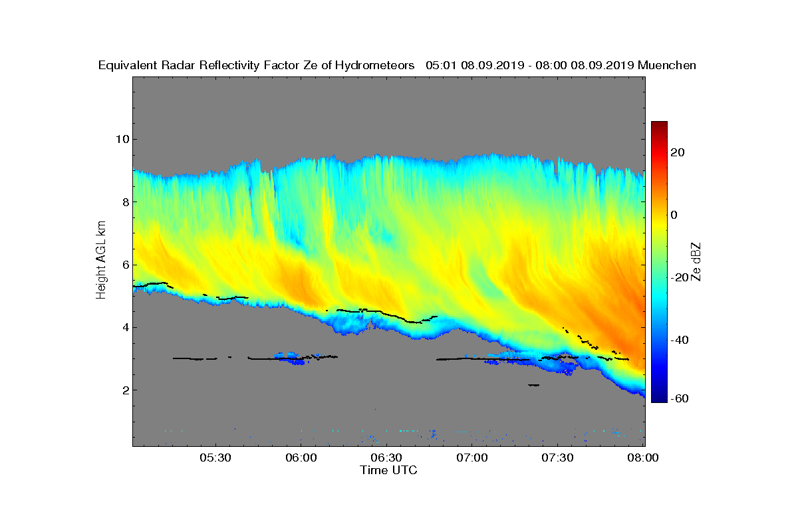Click the plot title text
Screen dimensions: 798x532
397,65
